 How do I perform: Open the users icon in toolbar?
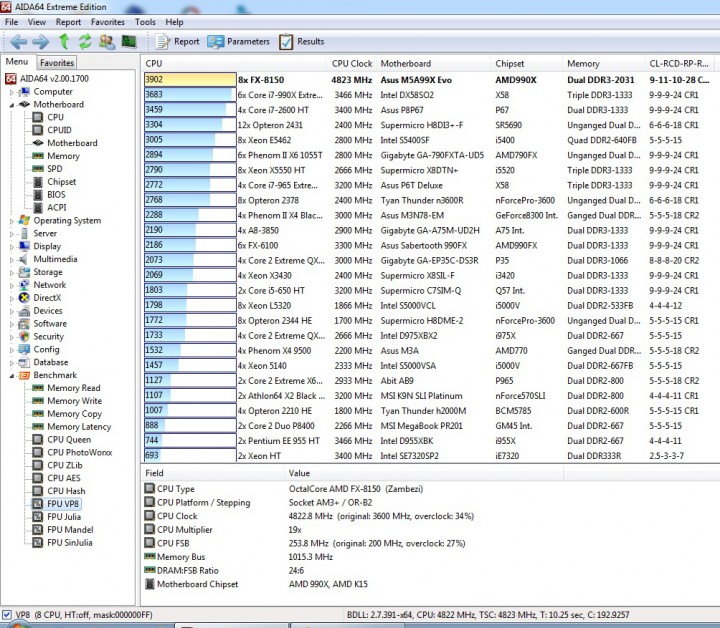click(x=107, y=42)
